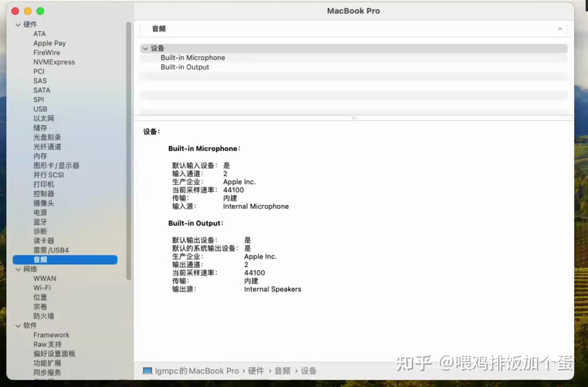Select 宗卷 in sidebar

pos(40,307)
